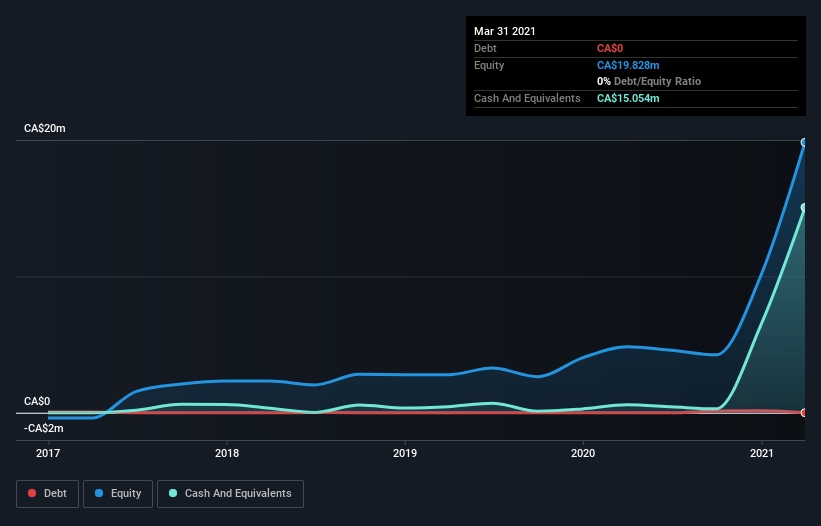Toggle the Equity series legend button

click(118, 494)
